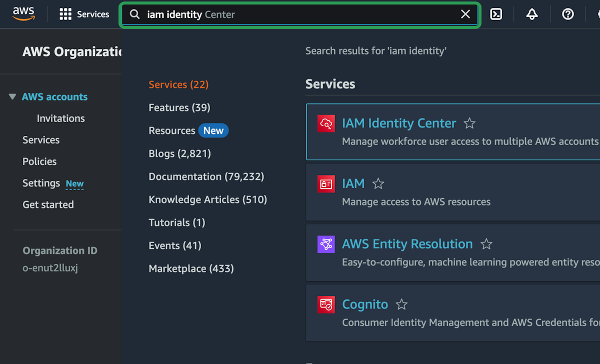This screenshot has width=600, height=364.
Task: Click the Cognito service icon
Action: [326, 304]
